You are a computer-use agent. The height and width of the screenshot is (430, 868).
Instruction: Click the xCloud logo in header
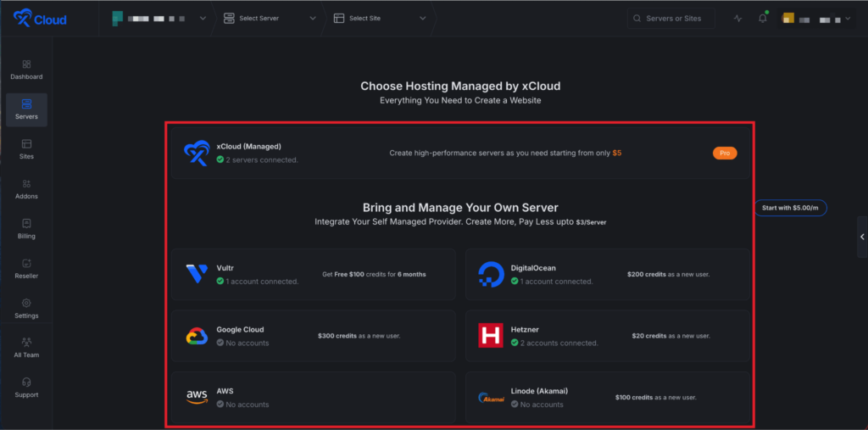coord(40,19)
